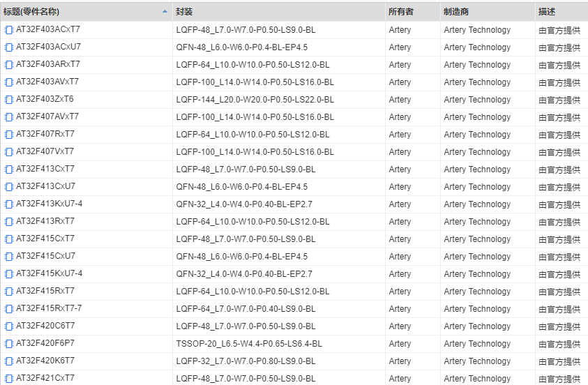Sort by the 所有者 column header
This screenshot has width=588, height=385.
(401, 12)
